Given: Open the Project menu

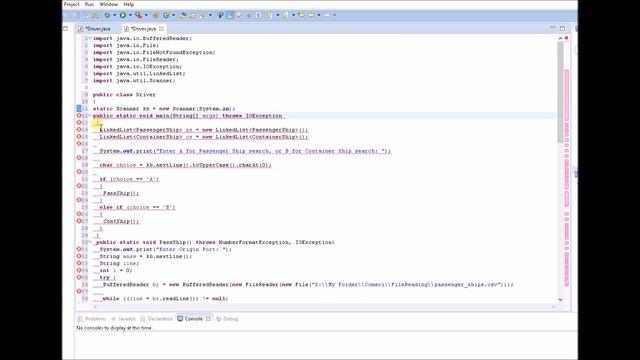Looking at the screenshot, I should click(71, 4).
